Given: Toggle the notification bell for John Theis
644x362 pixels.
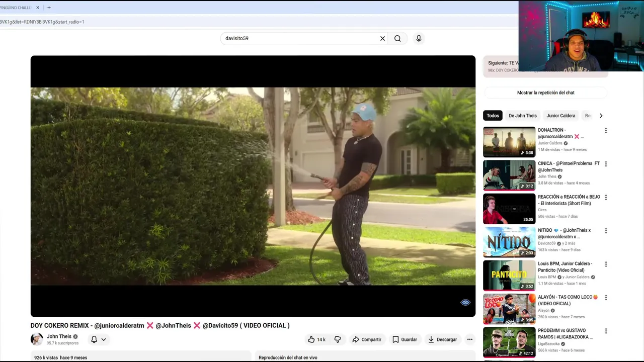Looking at the screenshot, I should pyautogui.click(x=94, y=339).
